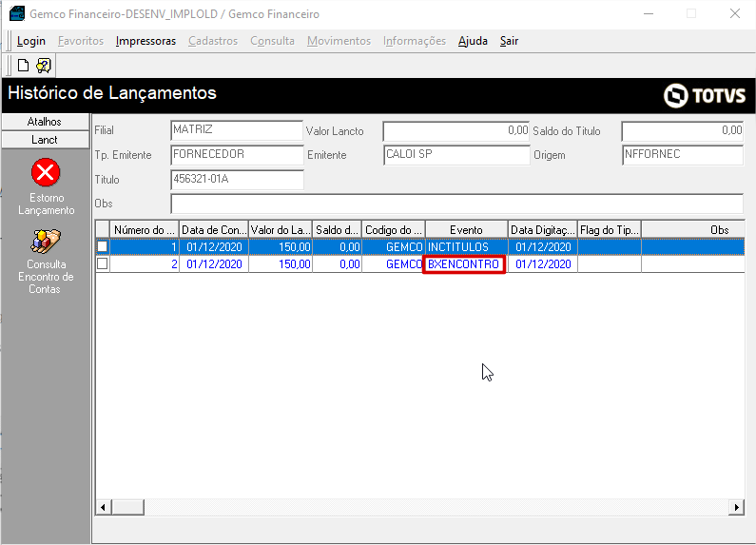Select the INCTITULOS event cell
The width and height of the screenshot is (756, 545).
pyautogui.click(x=466, y=247)
